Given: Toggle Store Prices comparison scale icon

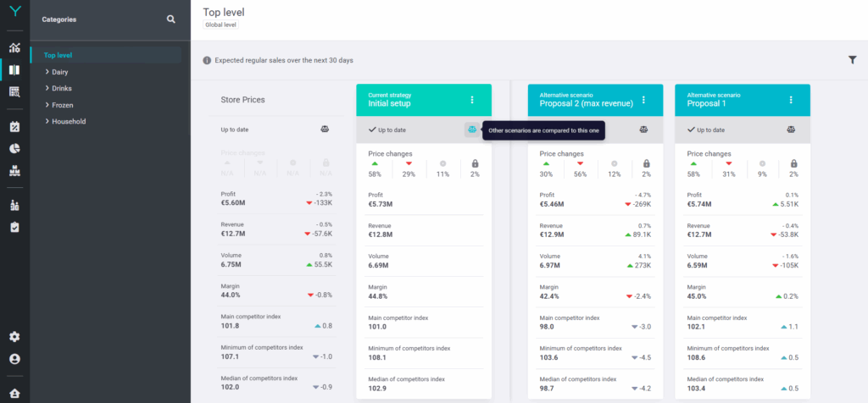Looking at the screenshot, I should (x=325, y=130).
